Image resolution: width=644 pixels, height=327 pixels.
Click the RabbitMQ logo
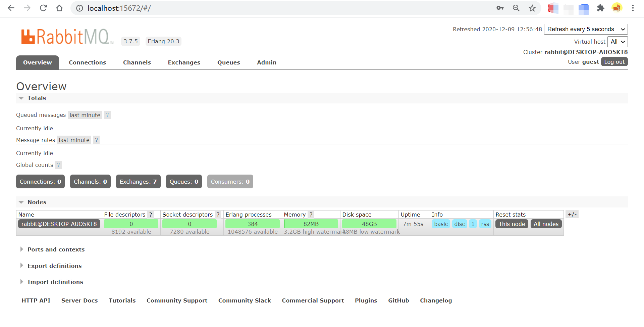point(67,37)
